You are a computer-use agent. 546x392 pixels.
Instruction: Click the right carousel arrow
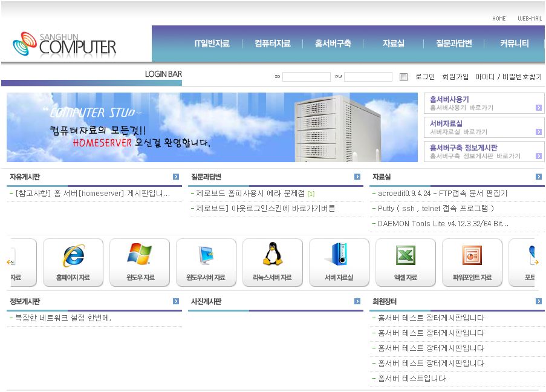coord(536,262)
